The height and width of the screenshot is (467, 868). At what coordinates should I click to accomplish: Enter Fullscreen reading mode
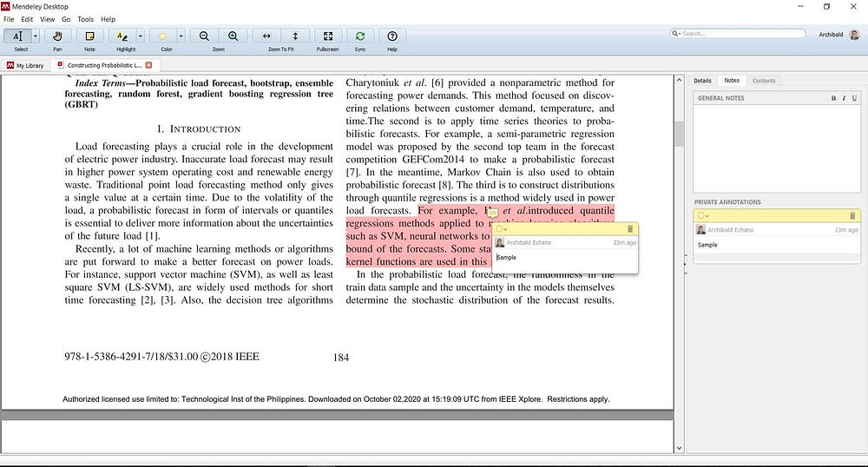[327, 36]
